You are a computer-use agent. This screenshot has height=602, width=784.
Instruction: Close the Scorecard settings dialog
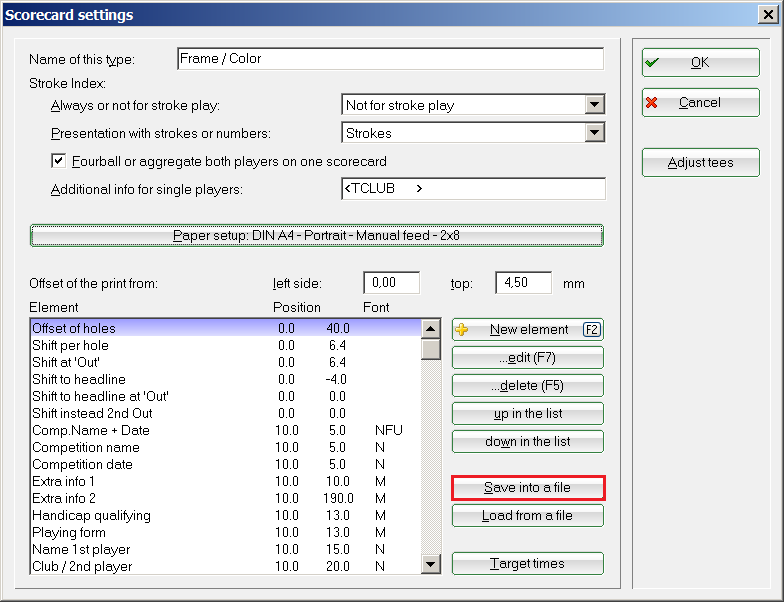click(x=768, y=15)
